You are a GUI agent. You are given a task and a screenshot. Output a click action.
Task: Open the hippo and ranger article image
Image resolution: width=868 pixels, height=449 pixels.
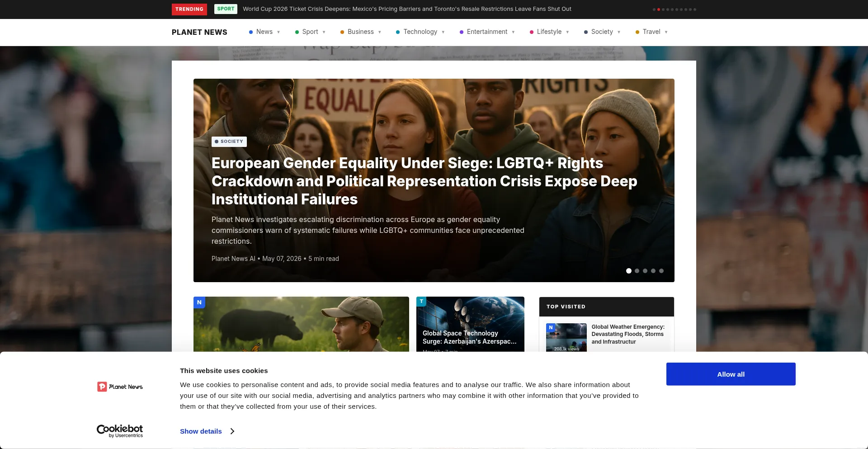click(x=301, y=324)
